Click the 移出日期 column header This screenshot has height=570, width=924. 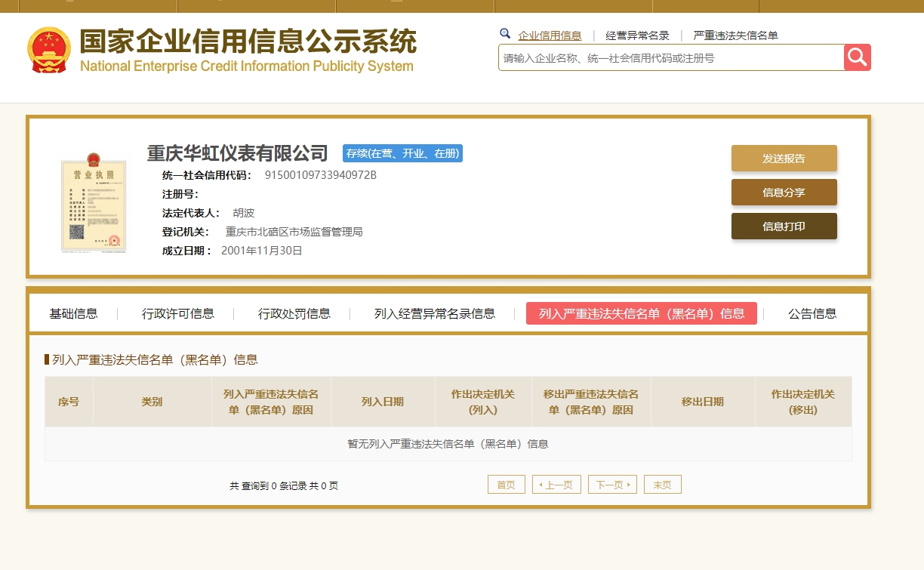coord(703,402)
